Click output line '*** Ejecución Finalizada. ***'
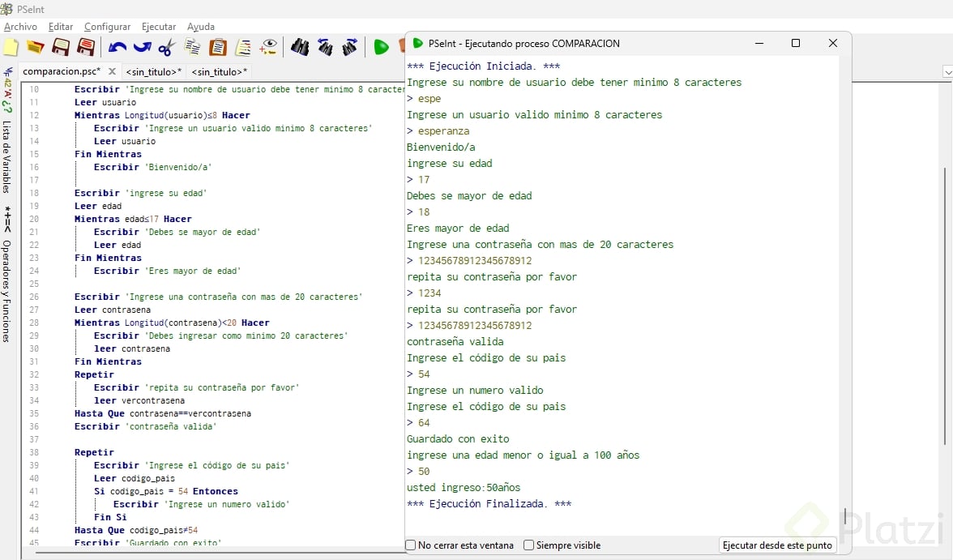Screen dimensions: 953x560 click(489, 504)
